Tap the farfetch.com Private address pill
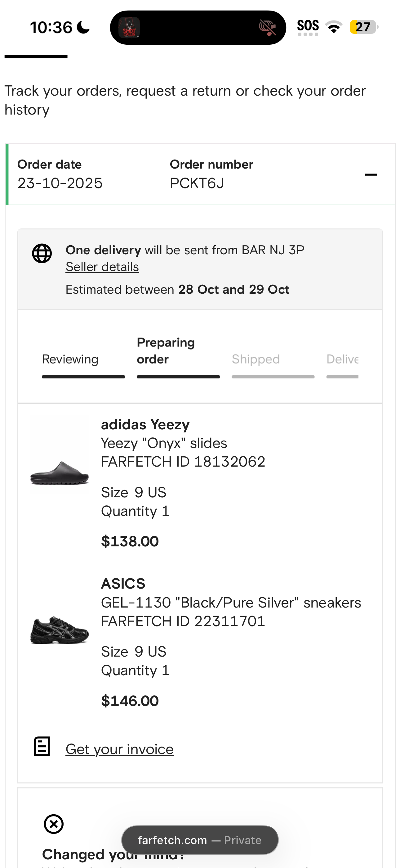Image resolution: width=400 pixels, height=868 pixels. [200, 840]
